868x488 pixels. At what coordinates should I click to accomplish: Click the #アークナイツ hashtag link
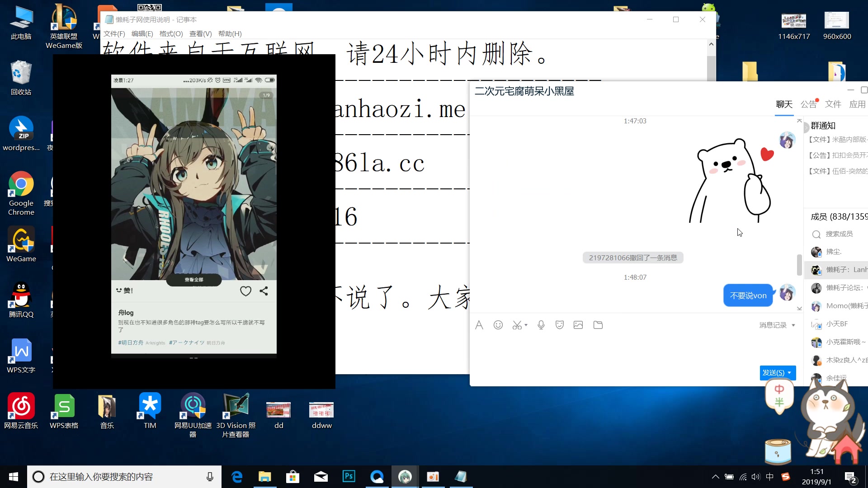pos(187,343)
